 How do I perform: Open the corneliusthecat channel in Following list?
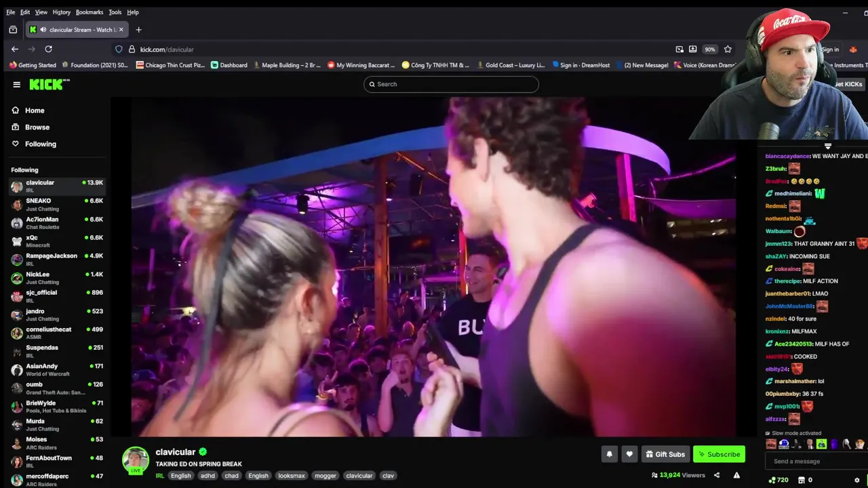(x=57, y=333)
